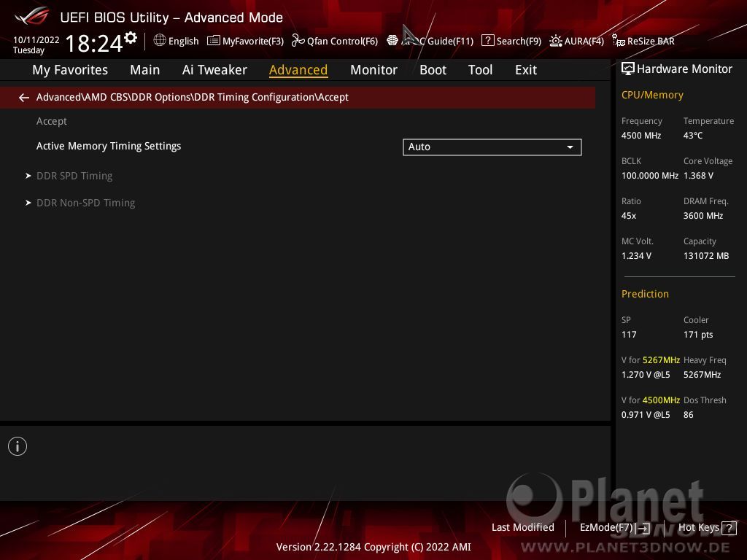Click Dos Thresh value 86
This screenshot has height=560, width=747.
pyautogui.click(x=689, y=415)
